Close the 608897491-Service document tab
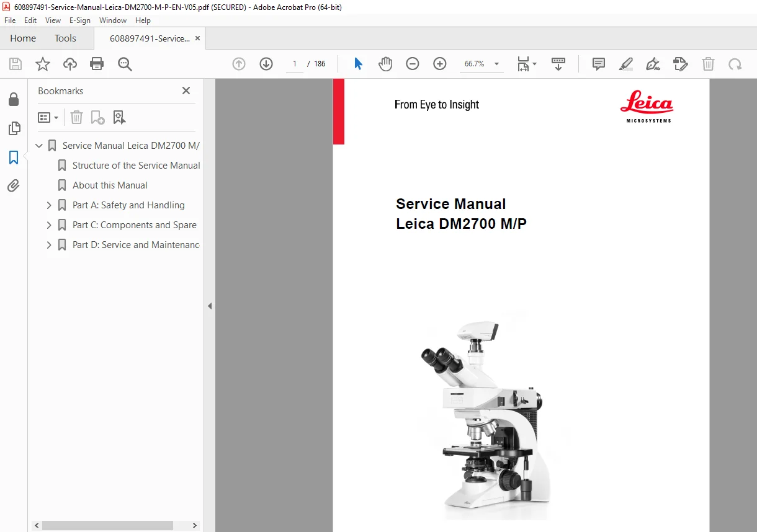Image resolution: width=757 pixels, height=532 pixels. coord(198,38)
